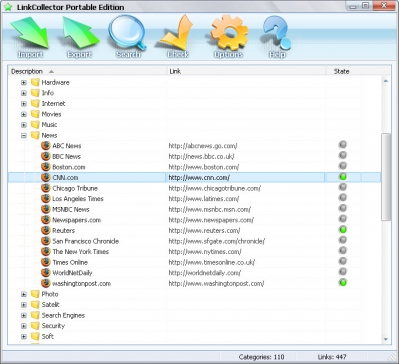Screen dimensions: 400x364
Task: Collapse the News category
Action: coord(24,135)
